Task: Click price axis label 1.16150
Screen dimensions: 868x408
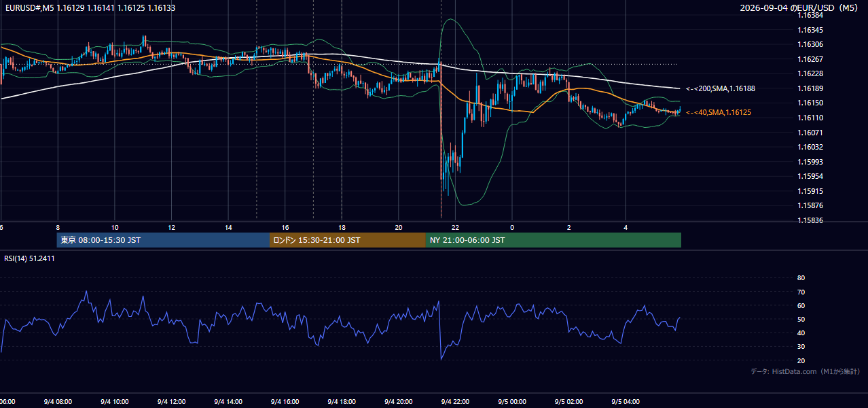Action: (x=810, y=103)
